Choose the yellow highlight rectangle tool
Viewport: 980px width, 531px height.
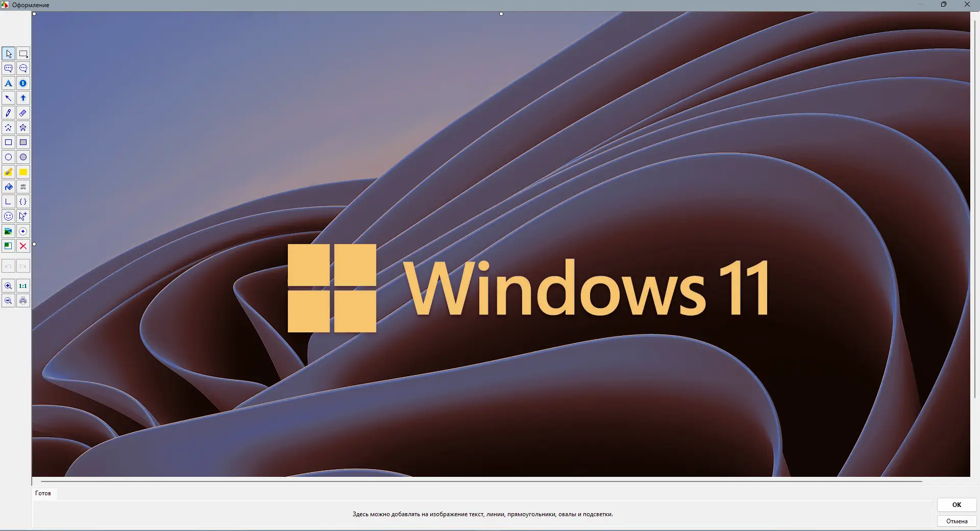tap(23, 172)
